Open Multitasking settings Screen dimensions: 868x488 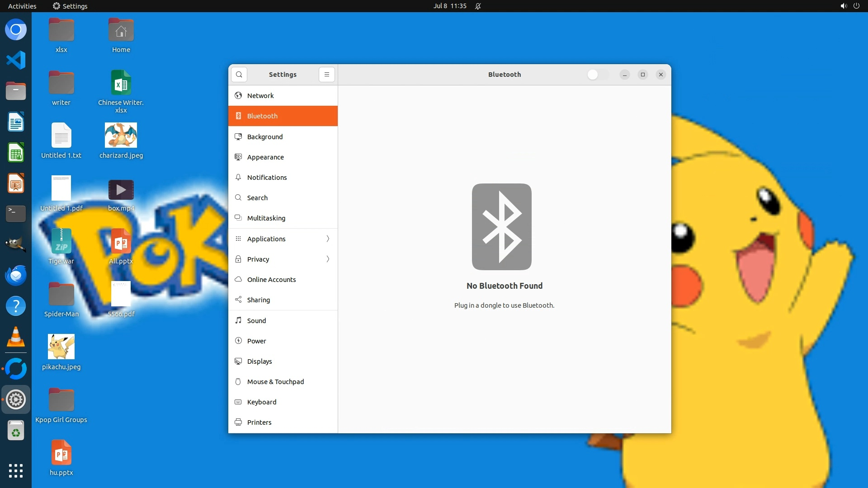coord(266,218)
